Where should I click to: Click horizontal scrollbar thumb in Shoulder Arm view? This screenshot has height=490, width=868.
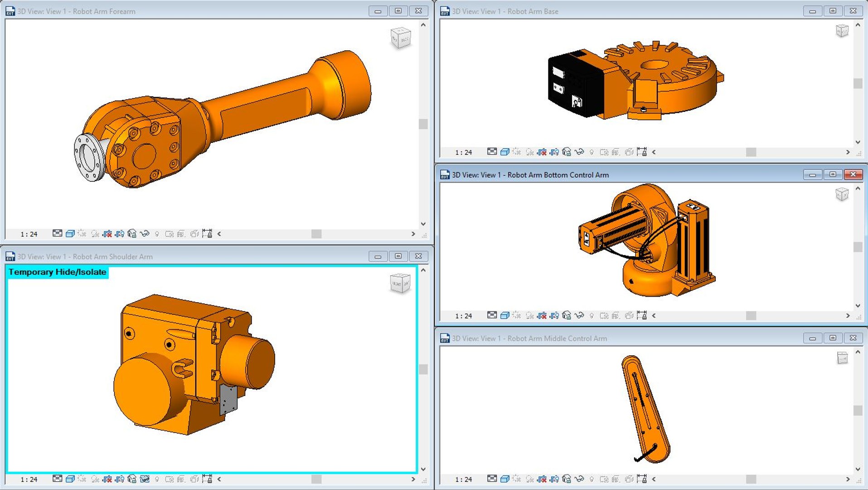pyautogui.click(x=316, y=479)
